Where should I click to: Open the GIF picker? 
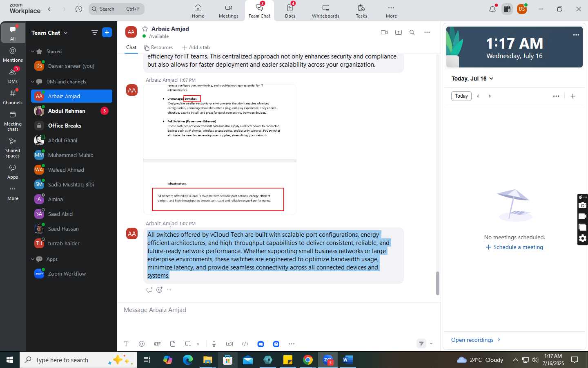pyautogui.click(x=157, y=344)
